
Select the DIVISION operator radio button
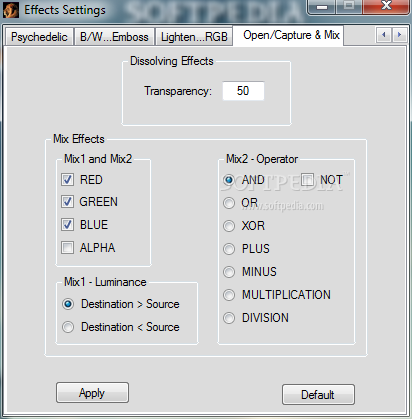229,318
